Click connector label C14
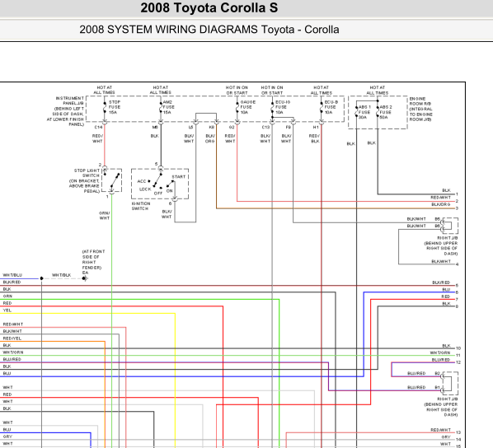Screen dimensions: 493x448 point(98,128)
